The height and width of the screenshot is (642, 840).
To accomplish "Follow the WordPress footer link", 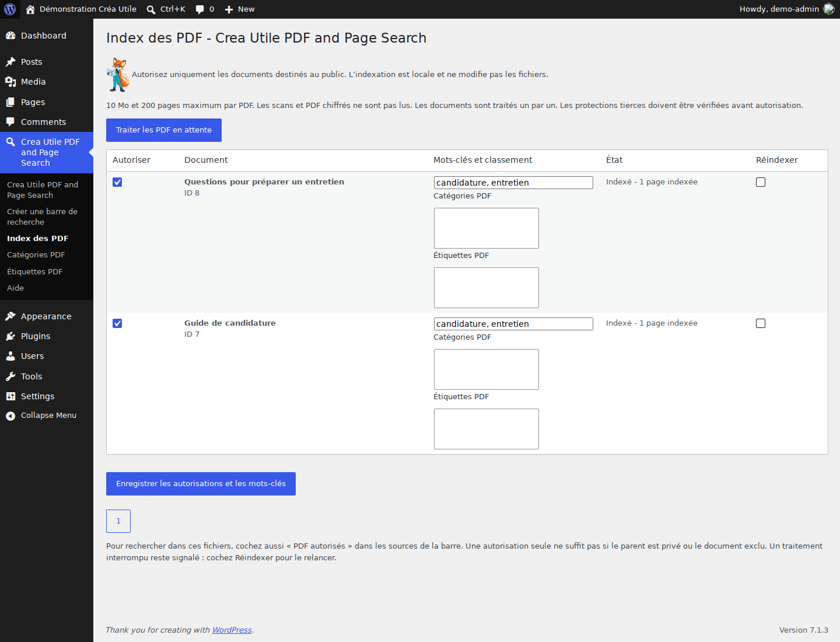I will [x=232, y=630].
